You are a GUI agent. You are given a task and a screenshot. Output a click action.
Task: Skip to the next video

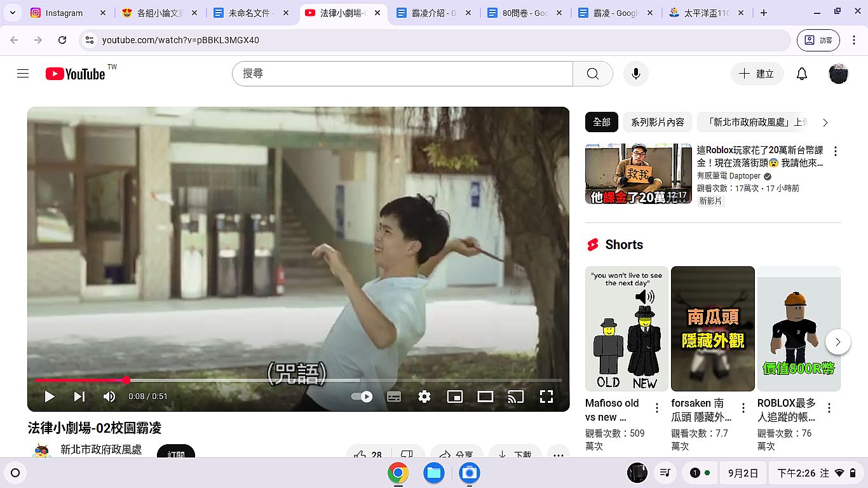[79, 396]
